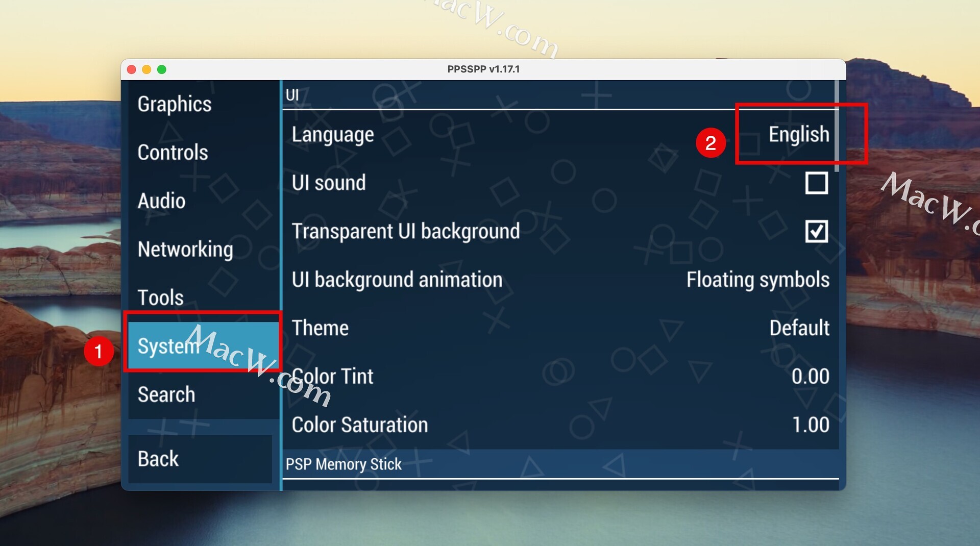The height and width of the screenshot is (546, 980).
Task: Click the PPSSPP v1.17.1 window title
Action: point(483,69)
